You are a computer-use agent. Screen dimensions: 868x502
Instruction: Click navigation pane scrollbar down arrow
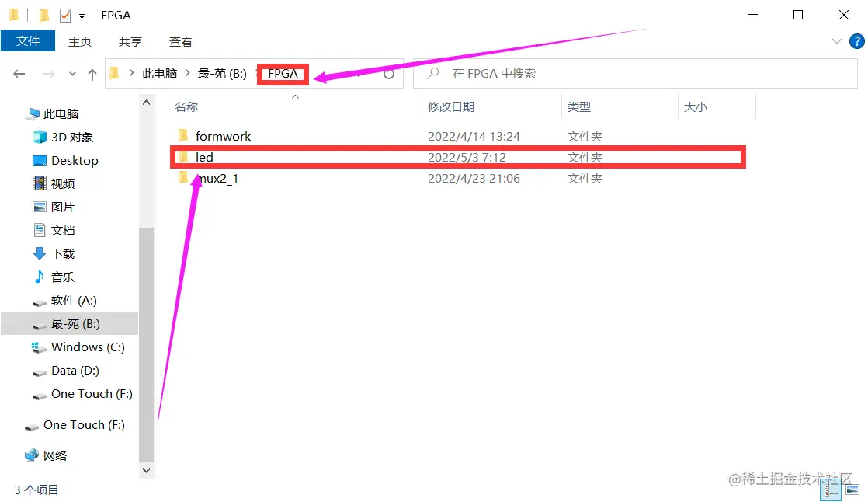pos(146,470)
